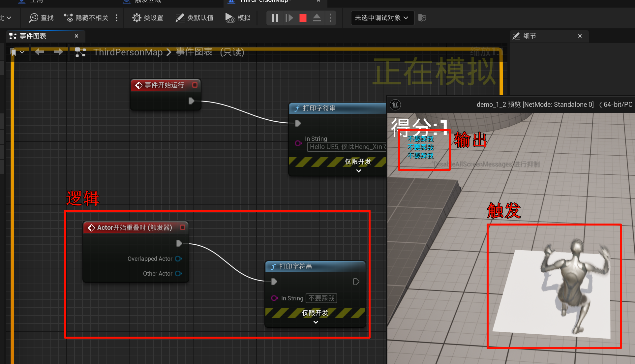Click the 模拟 simulate button

(238, 18)
